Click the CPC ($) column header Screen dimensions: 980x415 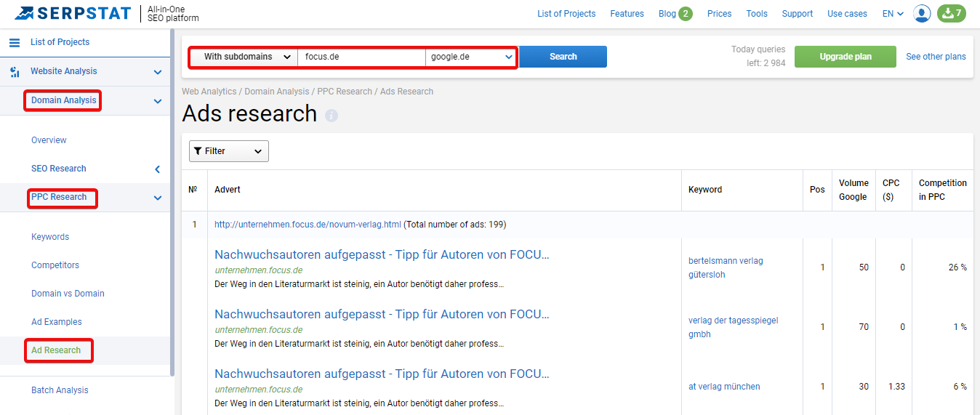(x=891, y=190)
